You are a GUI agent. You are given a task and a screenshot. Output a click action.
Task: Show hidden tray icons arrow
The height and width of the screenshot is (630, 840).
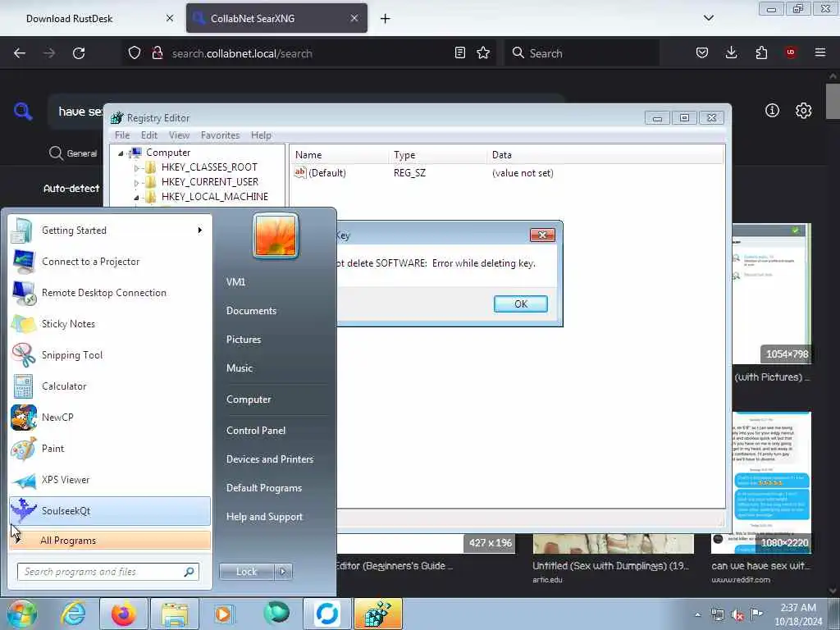(x=697, y=615)
